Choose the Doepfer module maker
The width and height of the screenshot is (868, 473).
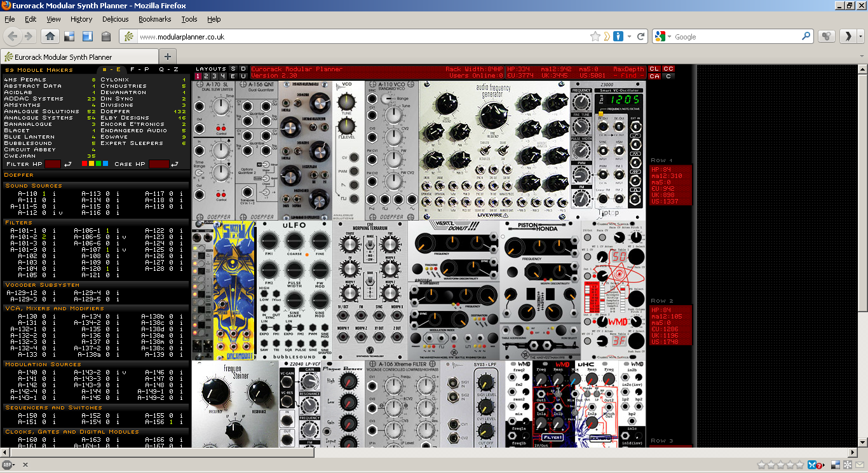coord(115,111)
